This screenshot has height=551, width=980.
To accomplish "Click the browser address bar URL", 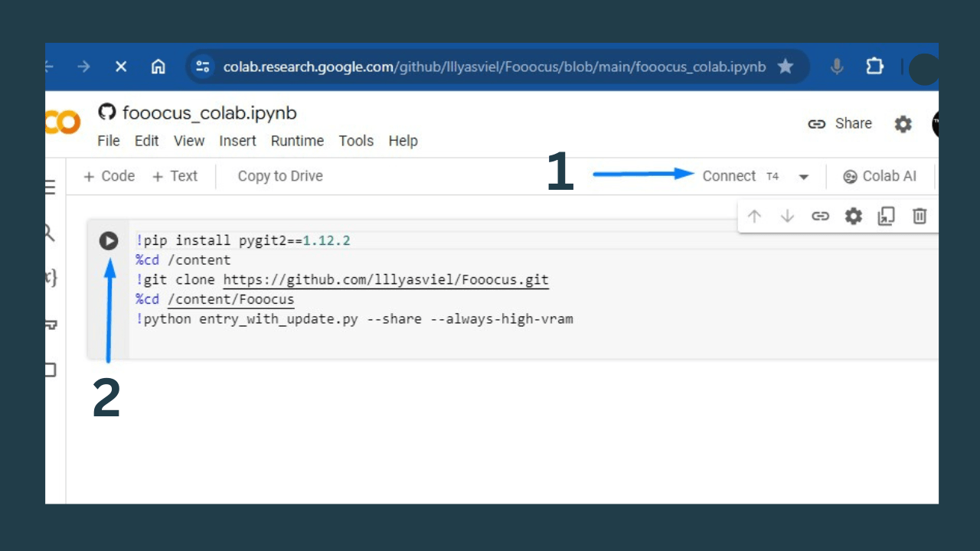I will pos(495,67).
